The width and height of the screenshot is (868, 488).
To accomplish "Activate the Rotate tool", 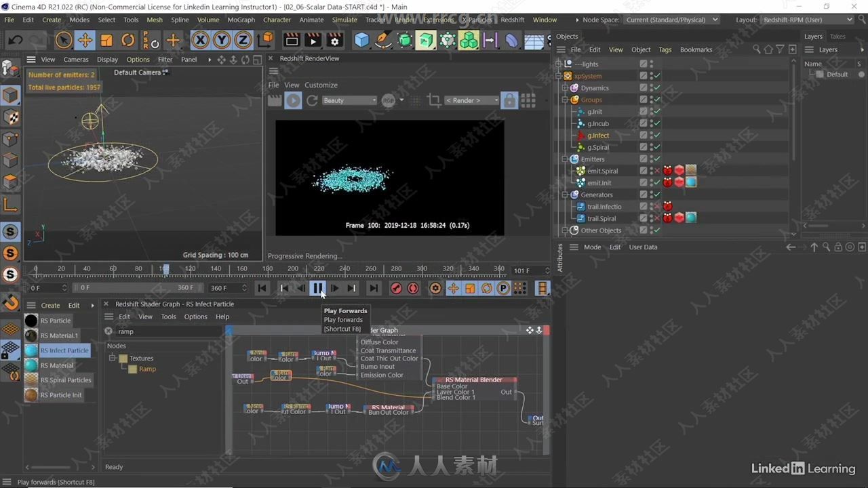I will (128, 41).
